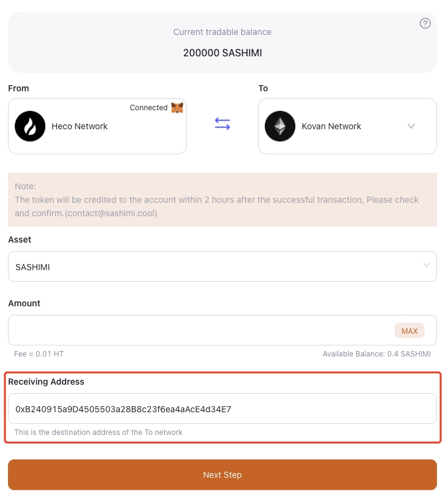
Task: Swap the From and To networks
Action: pyautogui.click(x=222, y=124)
